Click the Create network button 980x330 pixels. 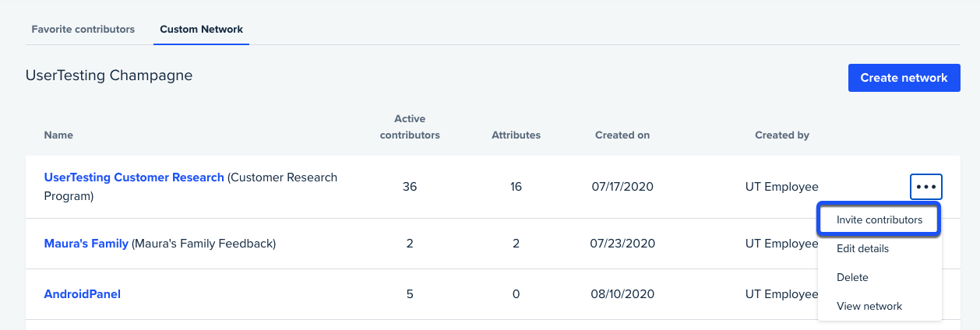904,78
